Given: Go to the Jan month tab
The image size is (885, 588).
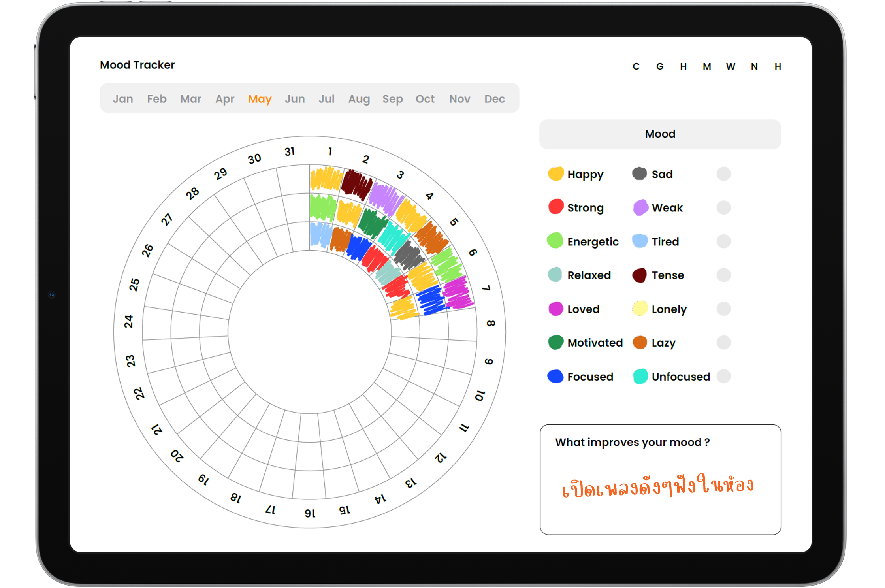Looking at the screenshot, I should (x=123, y=99).
